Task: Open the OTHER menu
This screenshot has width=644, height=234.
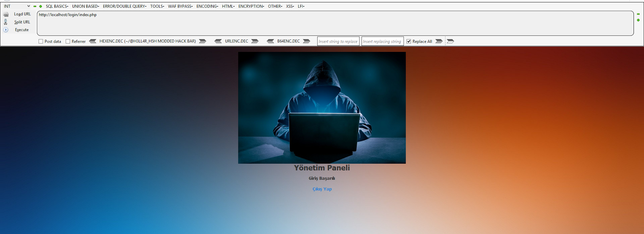Action: click(x=275, y=6)
